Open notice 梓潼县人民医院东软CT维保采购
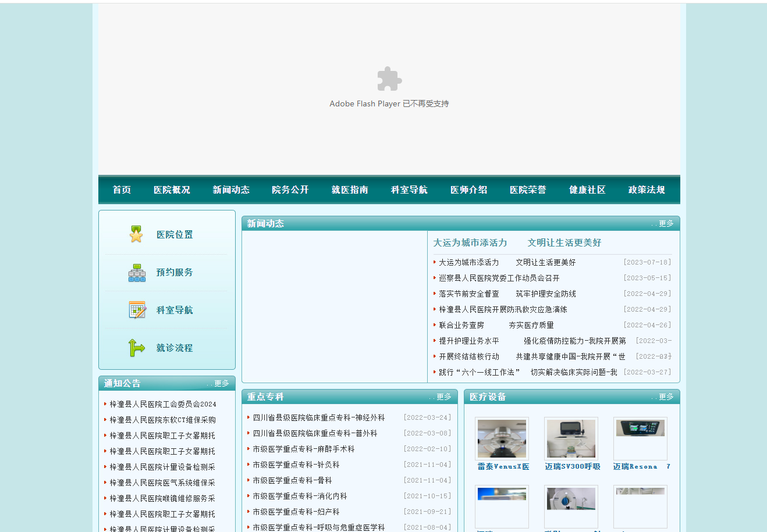This screenshot has height=532, width=767. pos(163,420)
